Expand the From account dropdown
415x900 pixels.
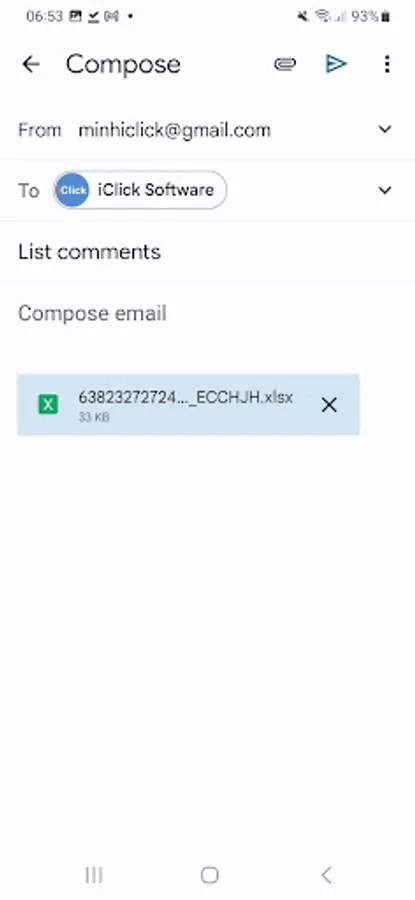385,129
